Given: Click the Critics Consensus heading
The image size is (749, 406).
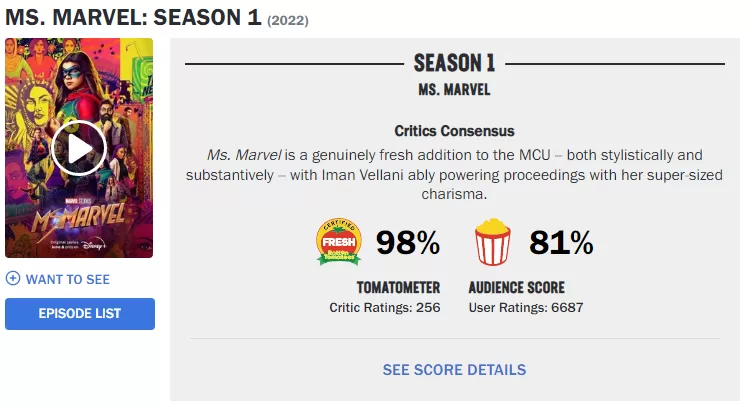Looking at the screenshot, I should pyautogui.click(x=454, y=131).
